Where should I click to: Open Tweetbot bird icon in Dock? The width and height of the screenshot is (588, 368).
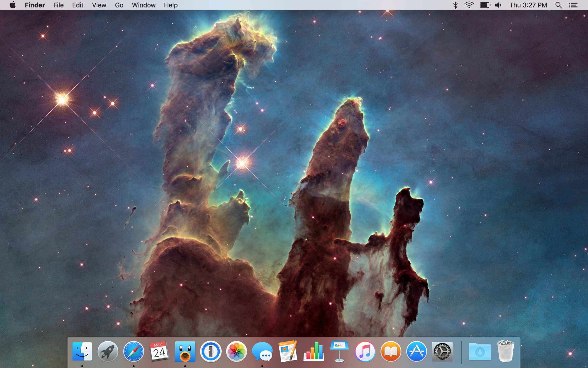tap(185, 351)
